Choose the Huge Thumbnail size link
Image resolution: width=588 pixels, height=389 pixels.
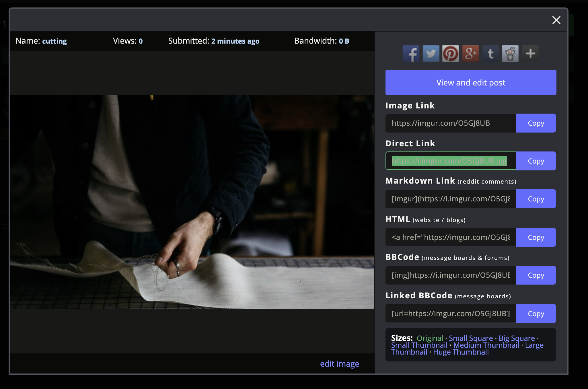[x=461, y=352]
